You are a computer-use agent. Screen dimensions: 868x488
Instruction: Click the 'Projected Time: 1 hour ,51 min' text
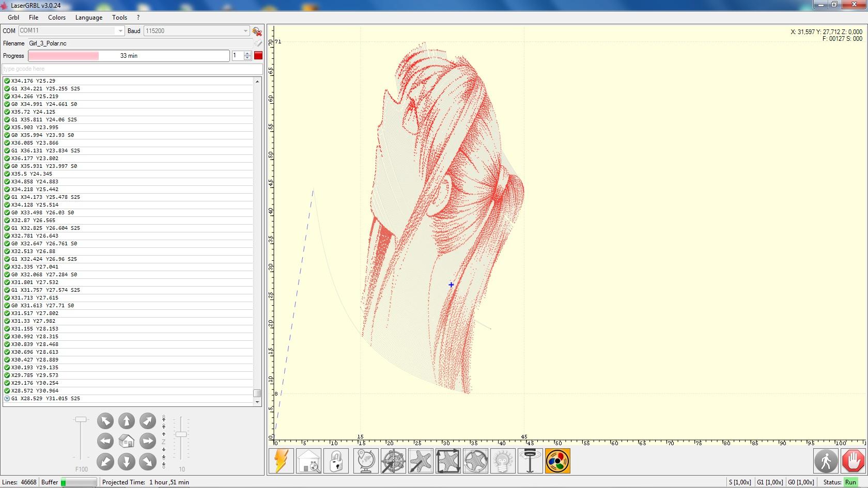(x=146, y=482)
